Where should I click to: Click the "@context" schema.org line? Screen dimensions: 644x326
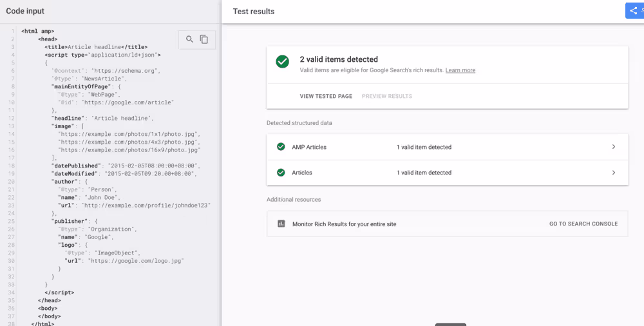(106, 71)
